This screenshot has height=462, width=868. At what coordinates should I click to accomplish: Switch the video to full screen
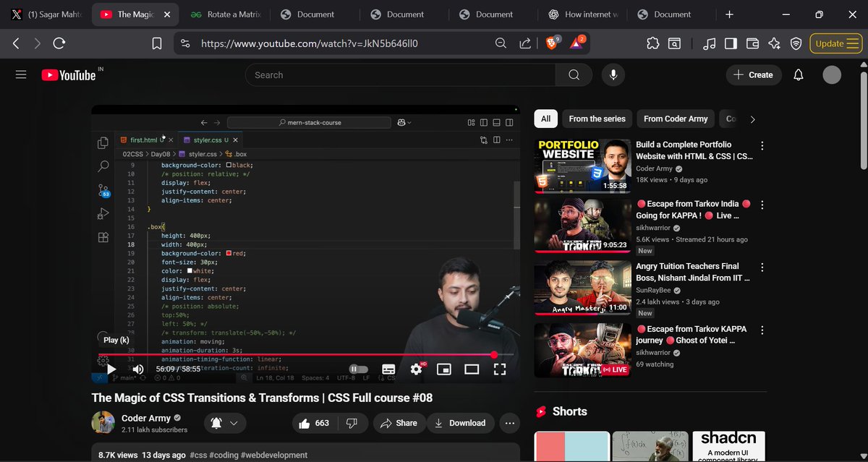click(500, 369)
